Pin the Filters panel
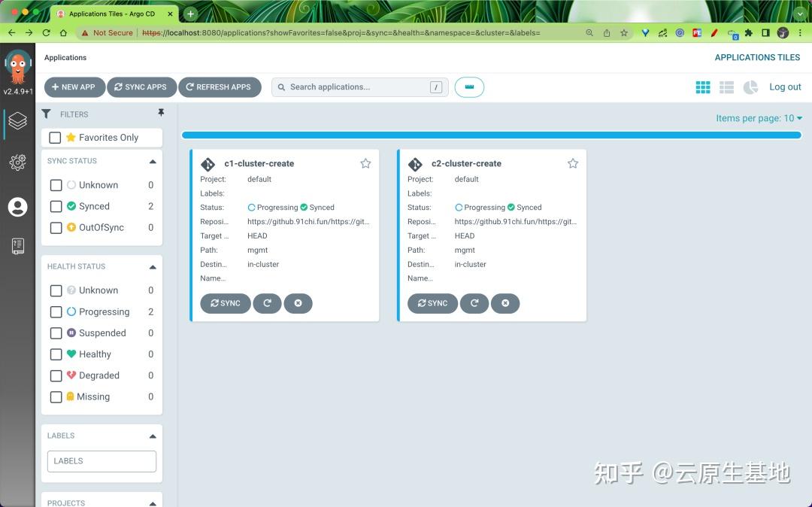The height and width of the screenshot is (507, 812). pyautogui.click(x=161, y=112)
